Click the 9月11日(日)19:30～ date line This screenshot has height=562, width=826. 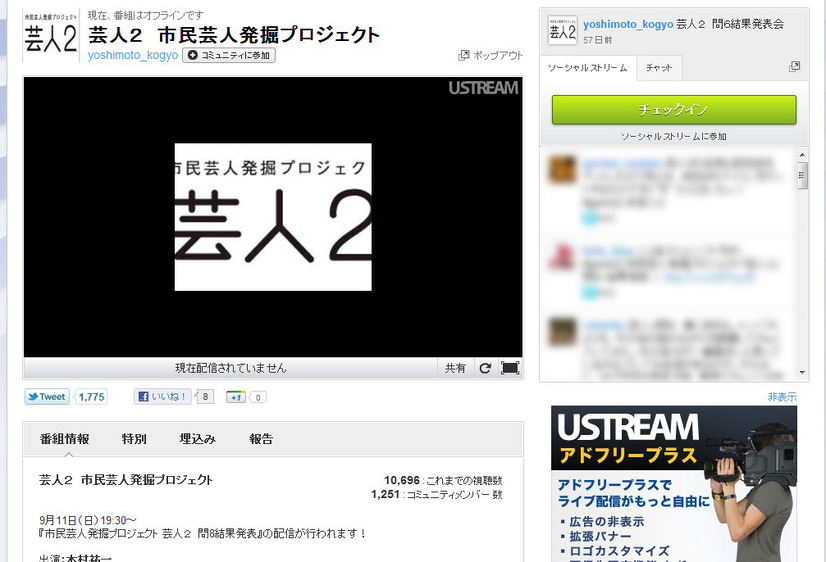[87, 520]
